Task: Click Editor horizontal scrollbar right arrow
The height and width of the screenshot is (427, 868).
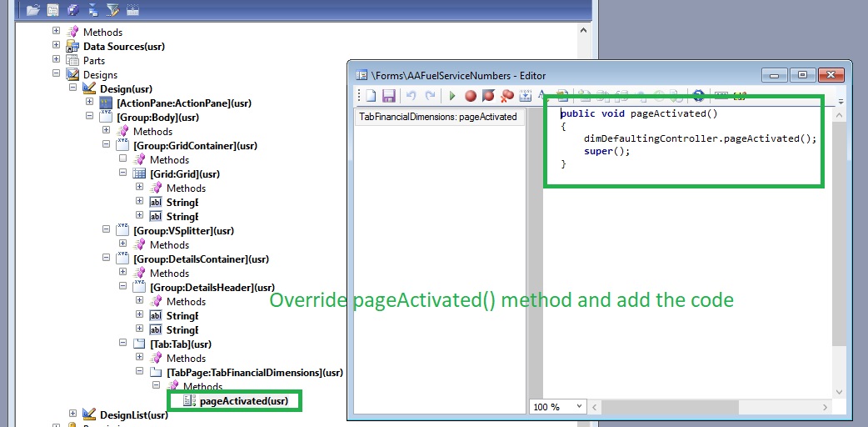Action: (825, 406)
